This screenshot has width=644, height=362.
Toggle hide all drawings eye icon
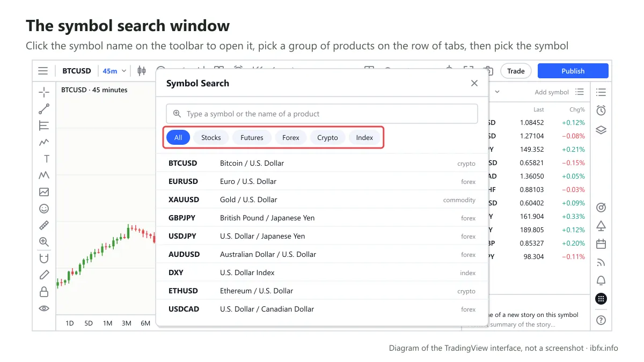(x=44, y=308)
